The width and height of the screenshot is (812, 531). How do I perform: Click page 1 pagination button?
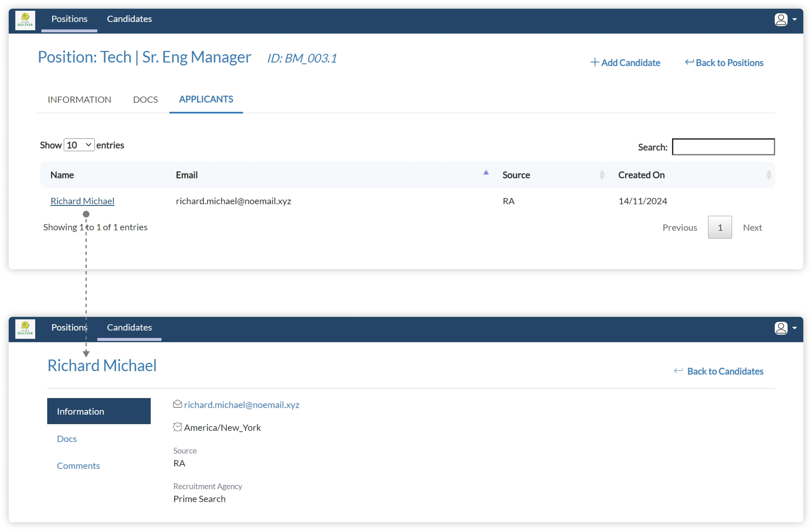click(x=719, y=227)
